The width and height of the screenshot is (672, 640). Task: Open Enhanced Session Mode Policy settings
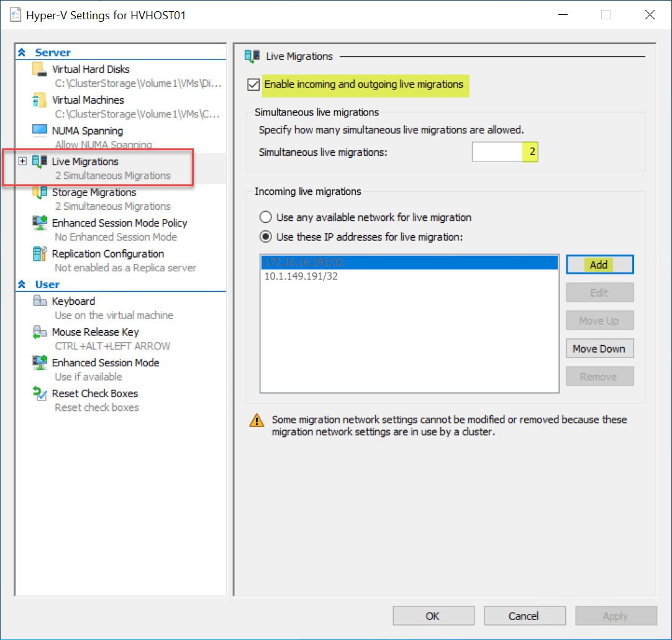tap(120, 223)
